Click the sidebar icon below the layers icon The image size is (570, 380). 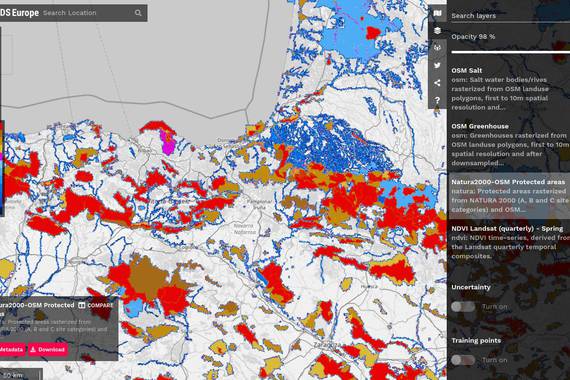437,48
